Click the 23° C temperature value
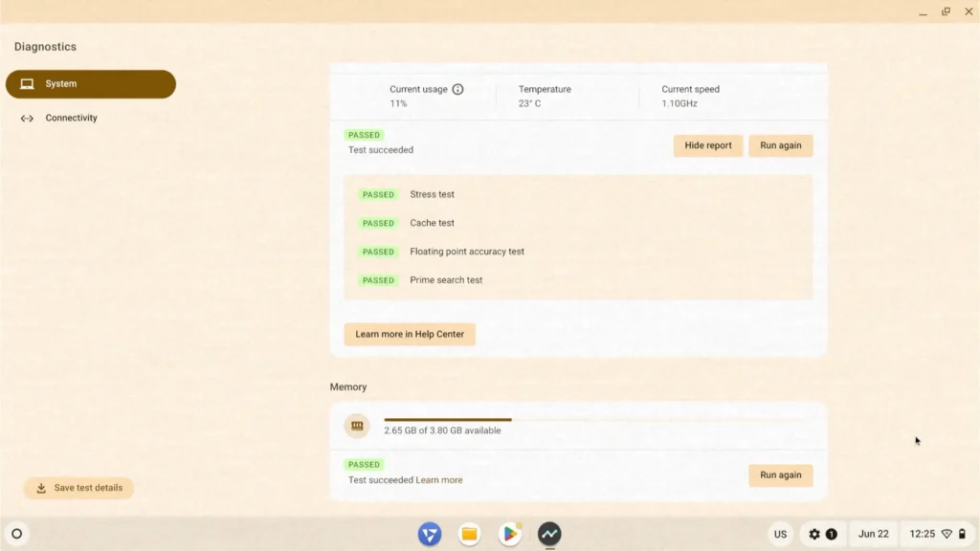 tap(529, 103)
